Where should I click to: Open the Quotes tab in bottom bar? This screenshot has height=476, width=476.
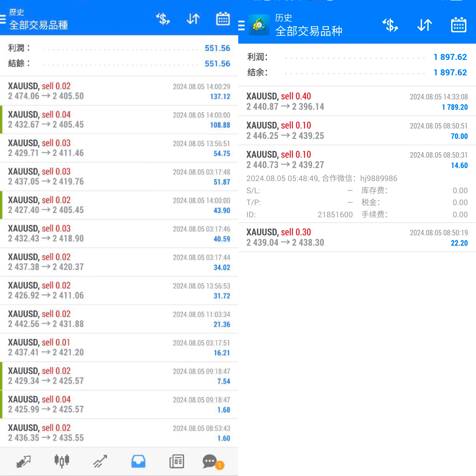click(24, 461)
